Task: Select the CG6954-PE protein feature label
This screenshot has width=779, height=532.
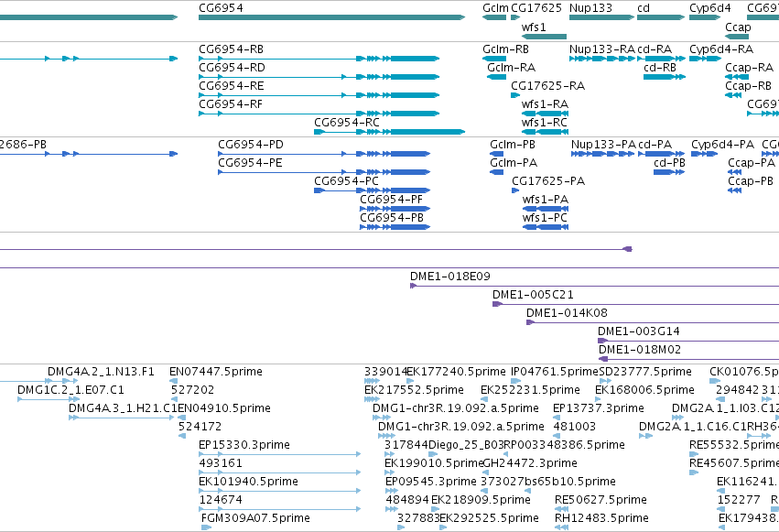Action: pos(251,163)
